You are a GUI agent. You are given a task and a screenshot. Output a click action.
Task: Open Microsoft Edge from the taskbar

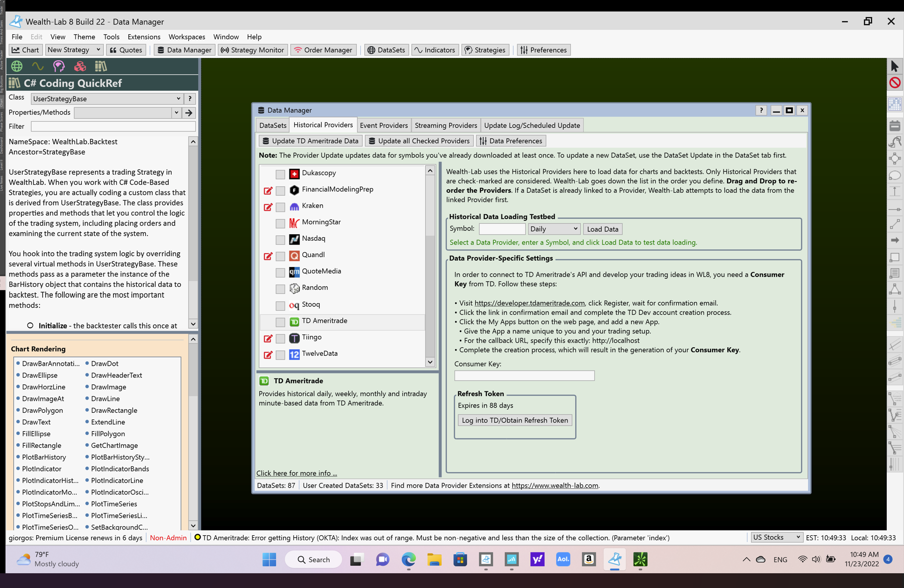[408, 560]
